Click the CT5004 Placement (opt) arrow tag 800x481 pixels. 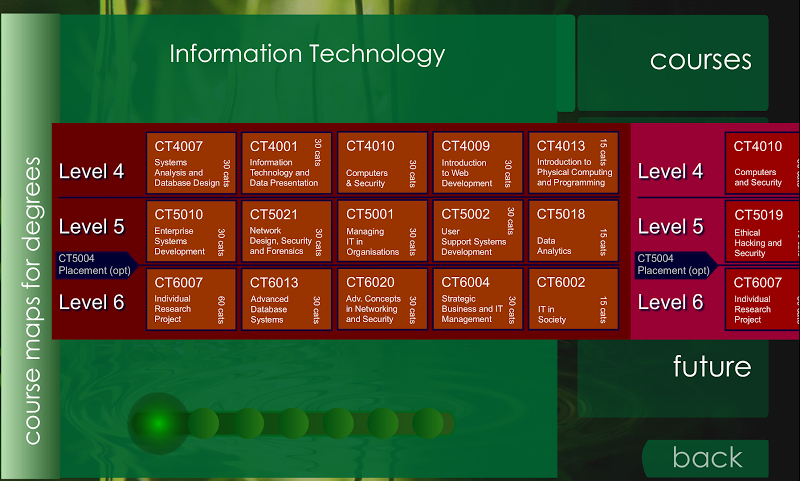pos(96,265)
